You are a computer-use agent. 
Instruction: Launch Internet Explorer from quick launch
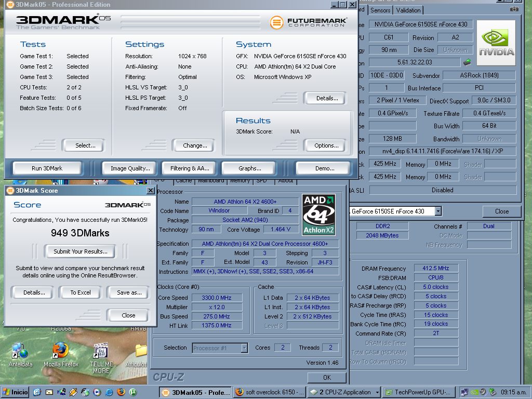[109, 392]
